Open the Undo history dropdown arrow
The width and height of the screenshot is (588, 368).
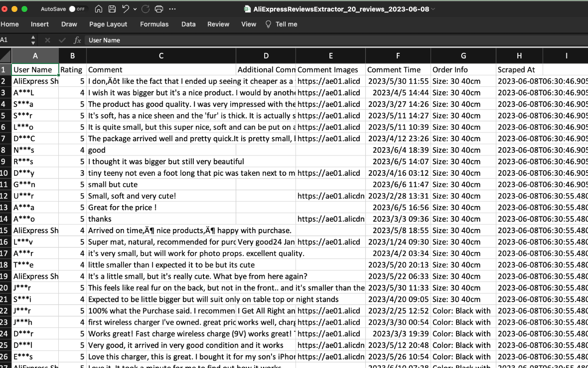pos(135,9)
